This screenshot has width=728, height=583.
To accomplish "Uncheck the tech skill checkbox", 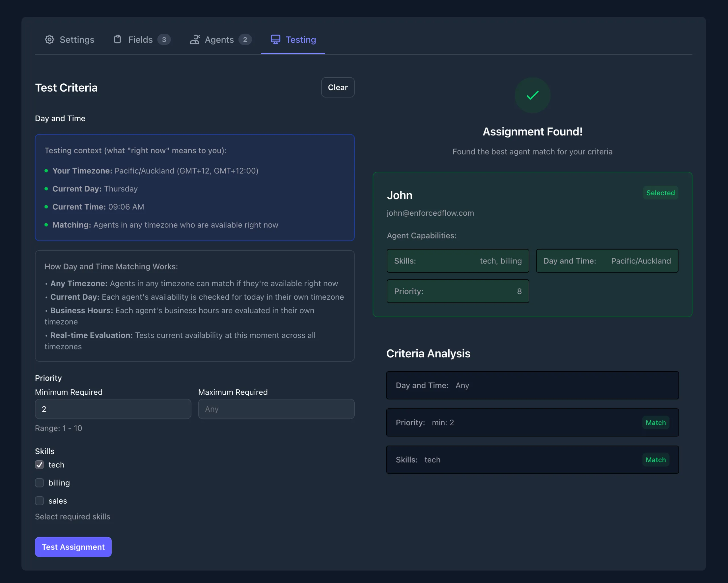I will 40,465.
